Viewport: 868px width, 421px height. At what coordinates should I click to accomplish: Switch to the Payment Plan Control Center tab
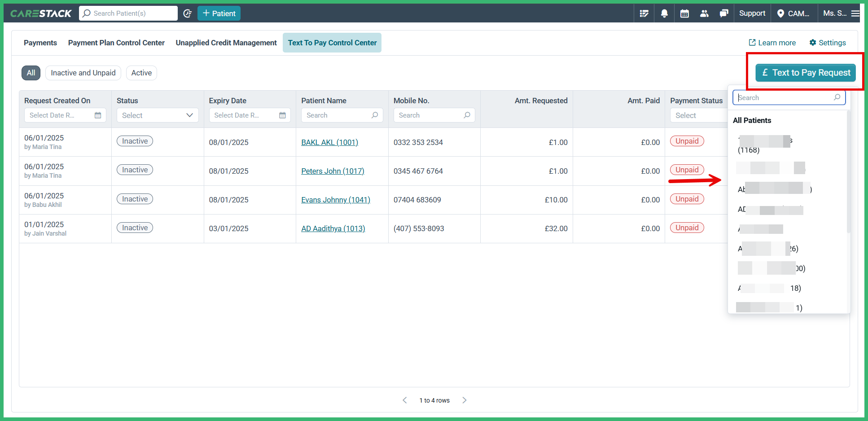point(116,43)
